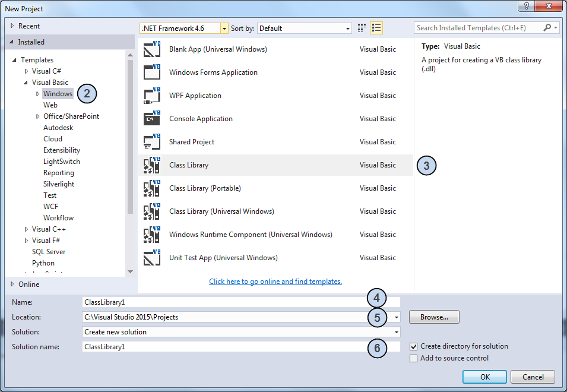567x392 pixels.
Task: Select the Cloud template category
Action: coord(53,139)
